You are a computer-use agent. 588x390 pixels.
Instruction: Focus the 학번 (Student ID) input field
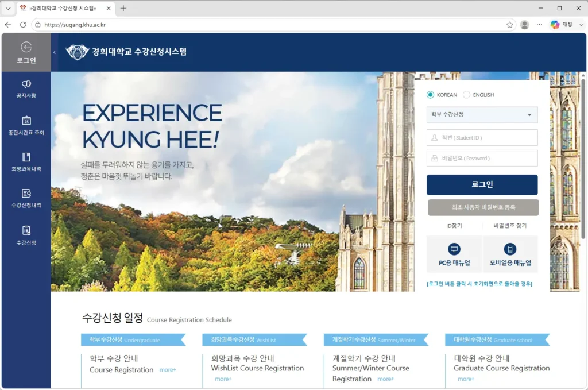(482, 138)
